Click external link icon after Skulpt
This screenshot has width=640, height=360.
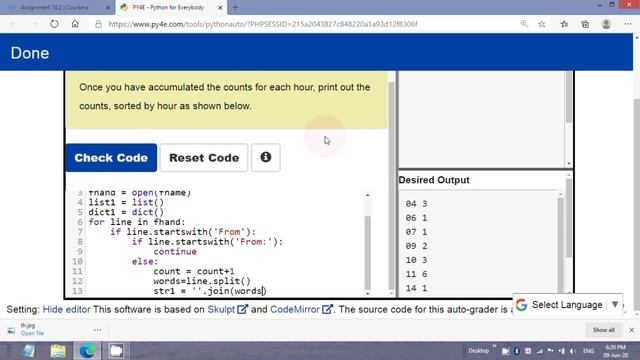tap(242, 309)
